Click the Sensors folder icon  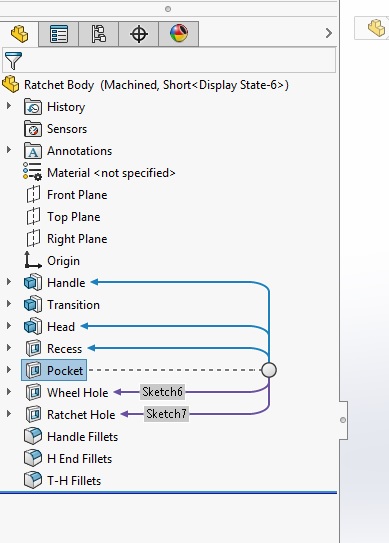(x=33, y=129)
